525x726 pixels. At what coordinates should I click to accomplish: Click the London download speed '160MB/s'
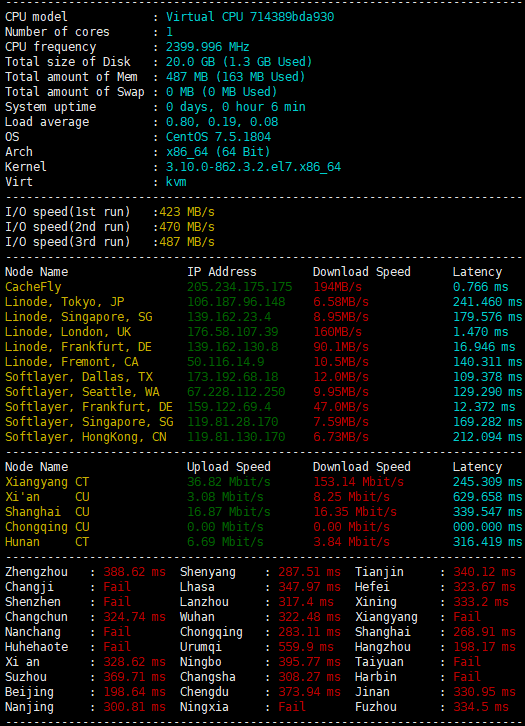coord(338,332)
